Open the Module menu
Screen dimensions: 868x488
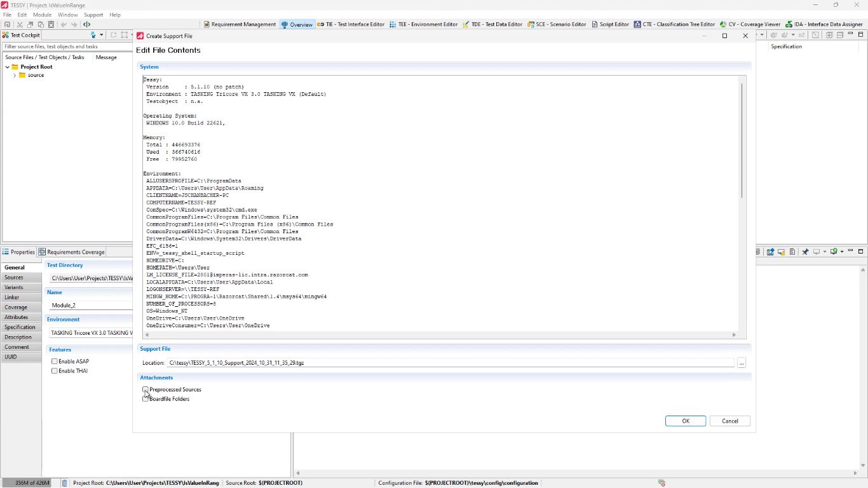click(x=42, y=15)
